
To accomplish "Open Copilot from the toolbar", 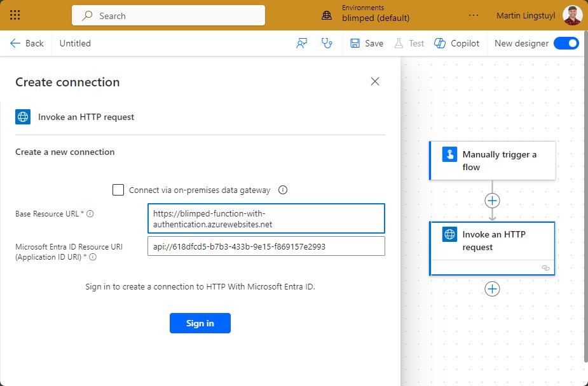I will [456, 43].
